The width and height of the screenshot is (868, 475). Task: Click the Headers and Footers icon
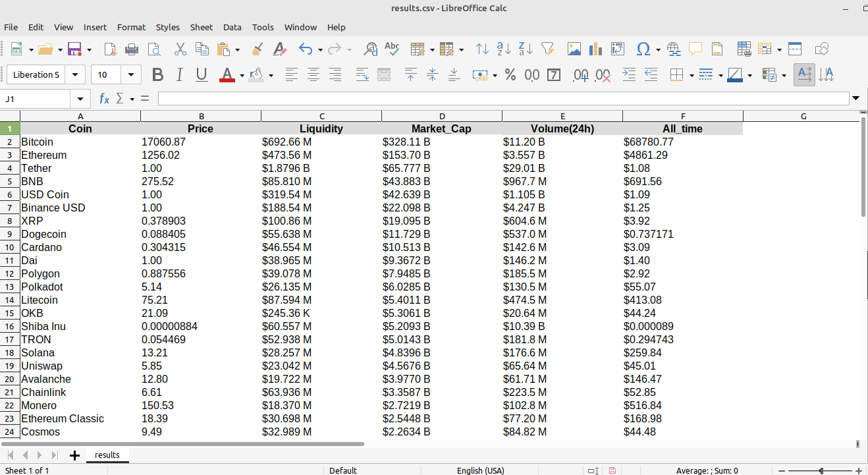pos(717,49)
